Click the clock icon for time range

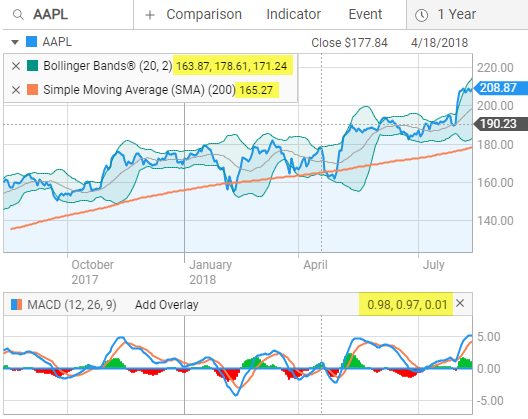(421, 15)
